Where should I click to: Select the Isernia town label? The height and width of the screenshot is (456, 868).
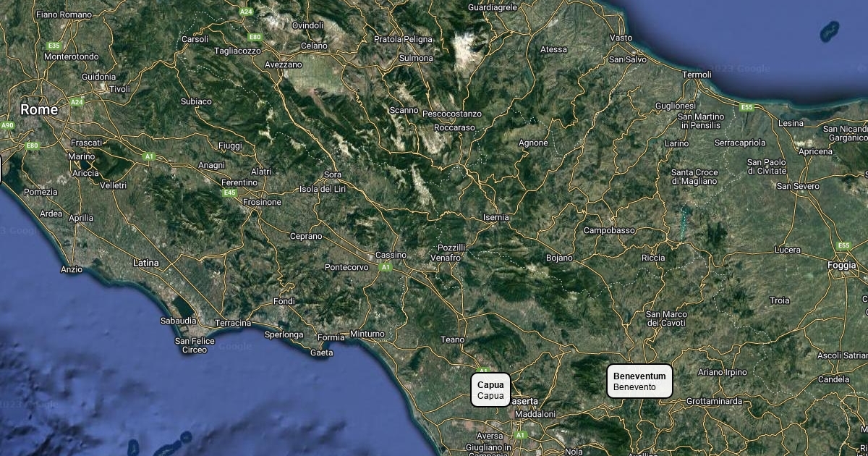coord(496,217)
